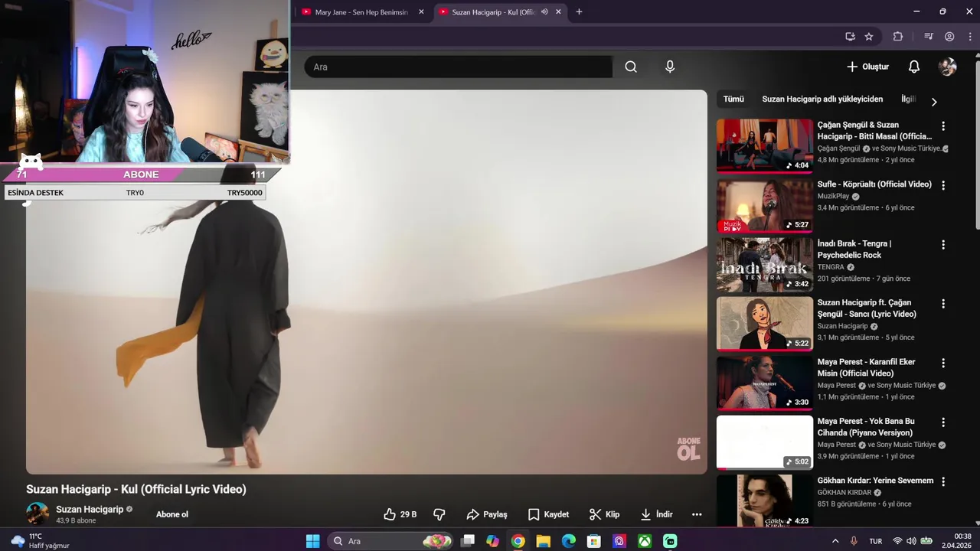Viewport: 980px width, 551px height.
Task: Open options menu for Sancı Lyric Video
Action: pos(943,304)
